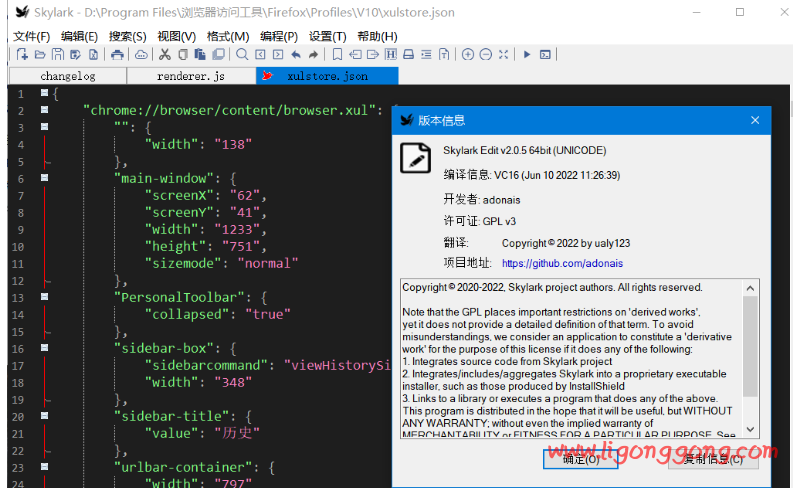Click the Fullscreen expand-arrows icon

pyautogui.click(x=503, y=55)
